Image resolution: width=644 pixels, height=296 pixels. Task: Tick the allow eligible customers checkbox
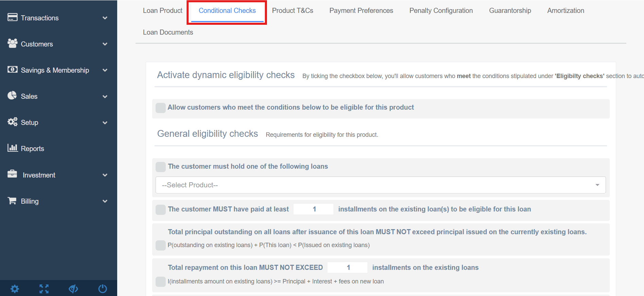(x=161, y=108)
